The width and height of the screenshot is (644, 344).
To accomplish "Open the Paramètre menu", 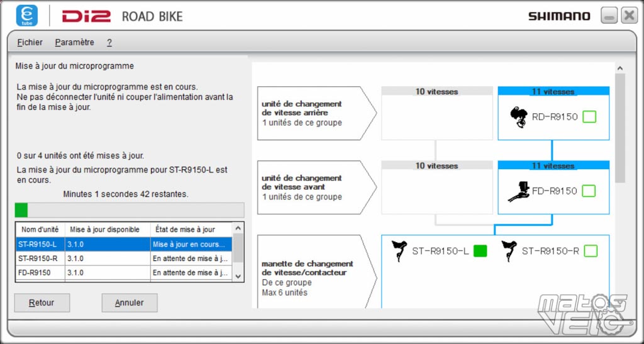I will coord(75,42).
